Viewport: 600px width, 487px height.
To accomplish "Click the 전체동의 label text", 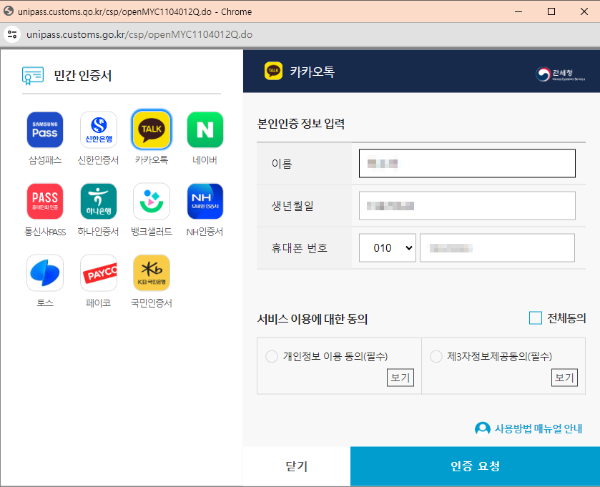I will click(x=566, y=318).
